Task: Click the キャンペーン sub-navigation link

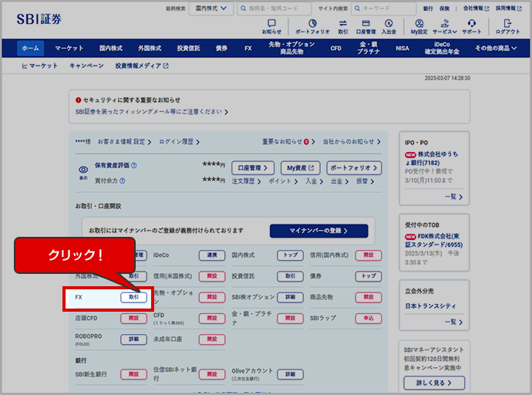Action: 86,66
